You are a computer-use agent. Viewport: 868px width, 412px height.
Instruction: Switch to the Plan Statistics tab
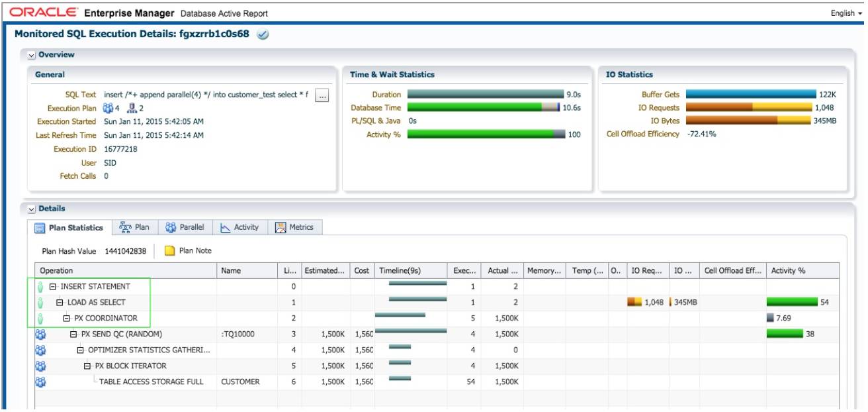click(69, 227)
